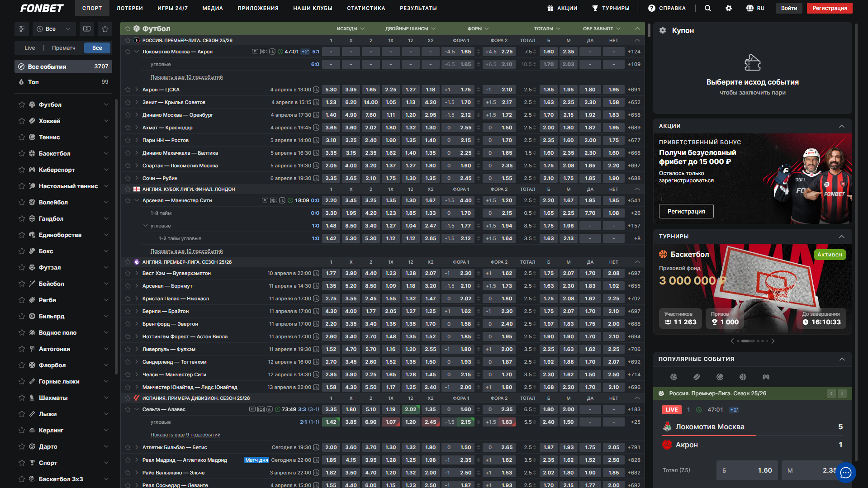Open the Все time filter dropdown

click(54, 29)
